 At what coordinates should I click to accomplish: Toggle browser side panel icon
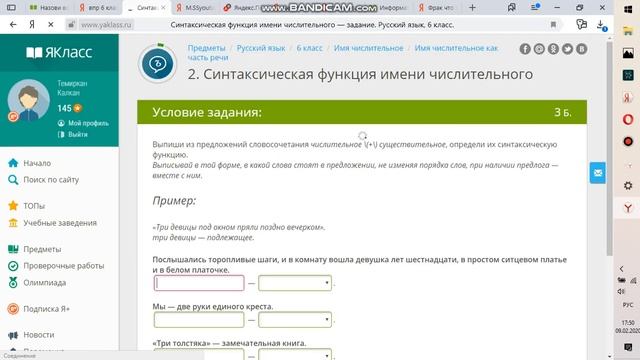click(11, 7)
